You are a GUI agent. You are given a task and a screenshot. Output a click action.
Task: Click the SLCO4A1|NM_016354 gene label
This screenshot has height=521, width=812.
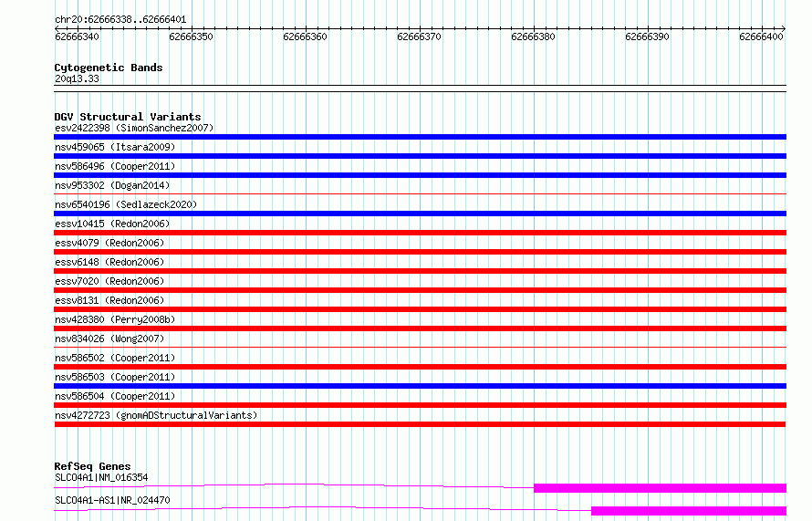pyautogui.click(x=101, y=477)
